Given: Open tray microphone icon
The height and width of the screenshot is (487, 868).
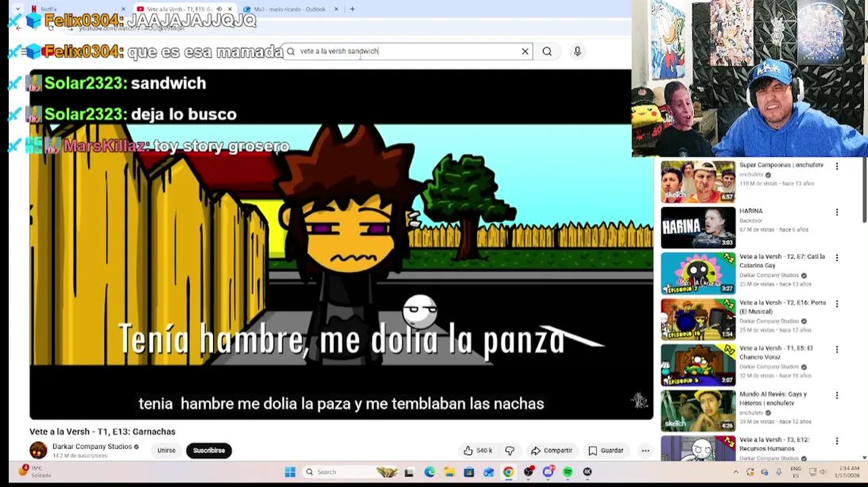Looking at the screenshot, I should click(x=779, y=472).
